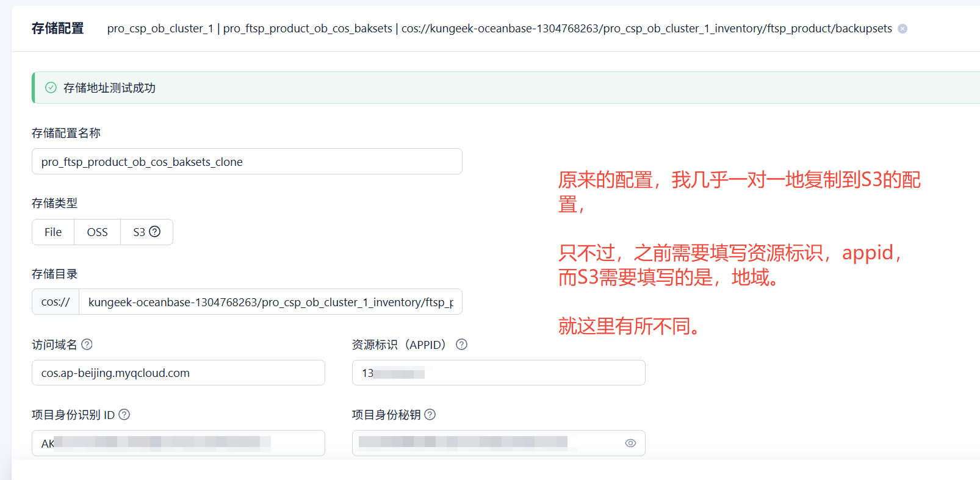This screenshot has width=980, height=480.
Task: Open the storage config selector at top
Action: tap(499, 29)
